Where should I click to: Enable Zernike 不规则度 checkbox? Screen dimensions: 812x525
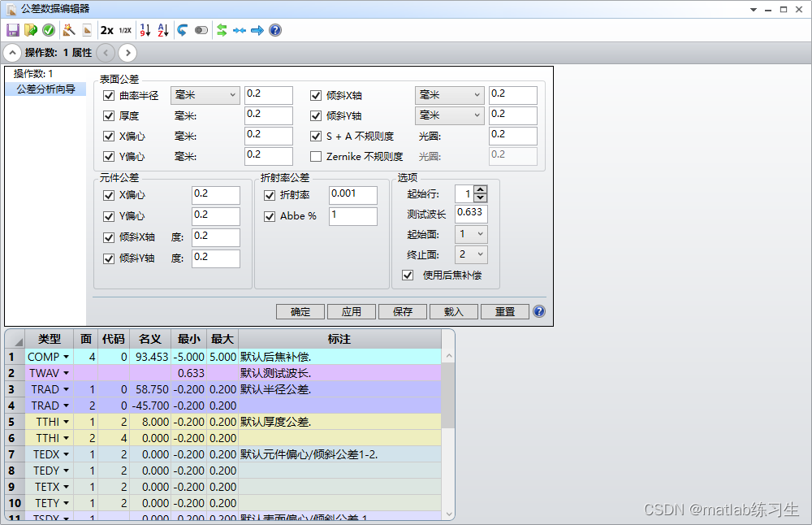pos(316,156)
